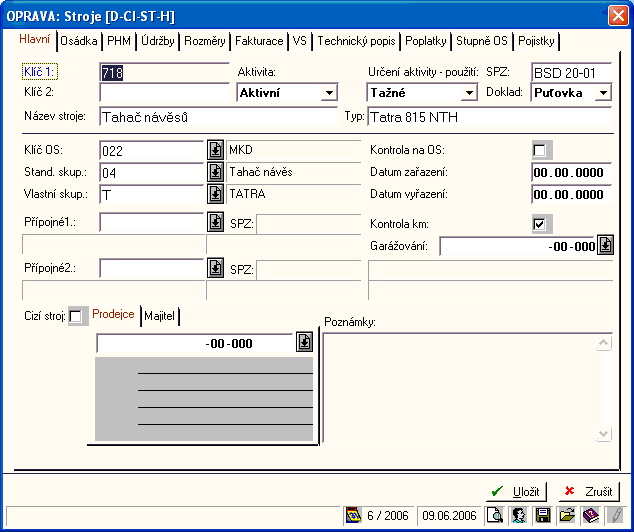Click the Uložit button
Image resolution: width=634 pixels, height=532 pixels.
coord(516,492)
